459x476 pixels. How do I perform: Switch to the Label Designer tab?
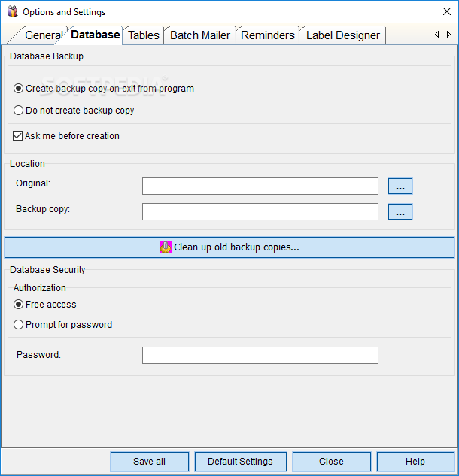pyautogui.click(x=342, y=35)
